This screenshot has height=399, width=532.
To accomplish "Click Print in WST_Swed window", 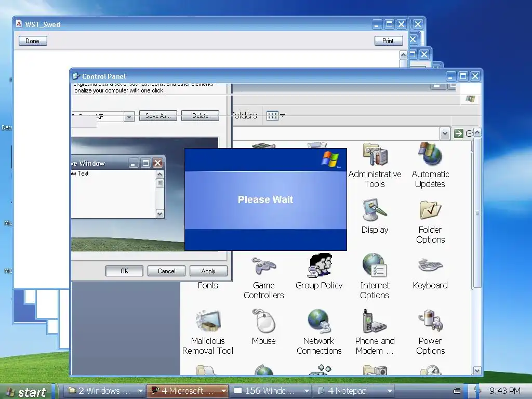I will click(x=389, y=41).
